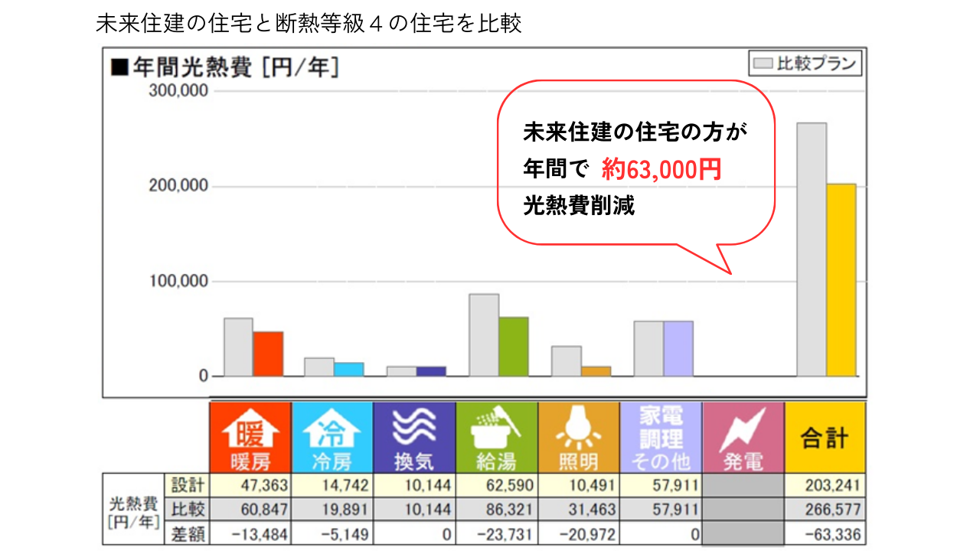
Task: Click the gray 給湯 comparison bar
Action: (x=484, y=335)
